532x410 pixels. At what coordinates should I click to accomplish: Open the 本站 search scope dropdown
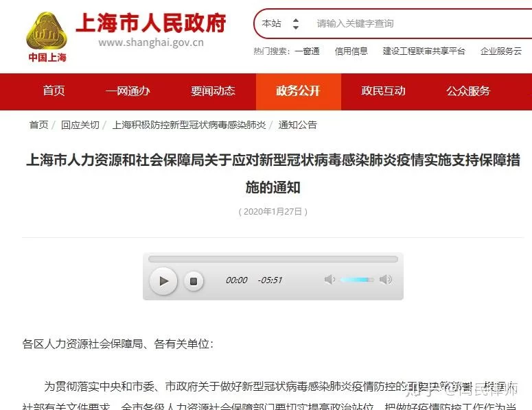[281, 24]
